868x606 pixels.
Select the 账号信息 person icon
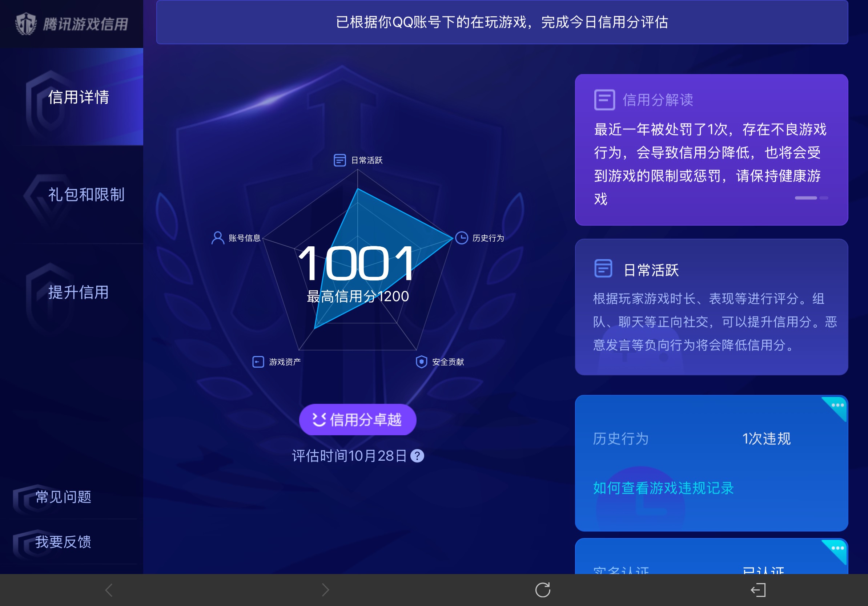[x=218, y=238]
